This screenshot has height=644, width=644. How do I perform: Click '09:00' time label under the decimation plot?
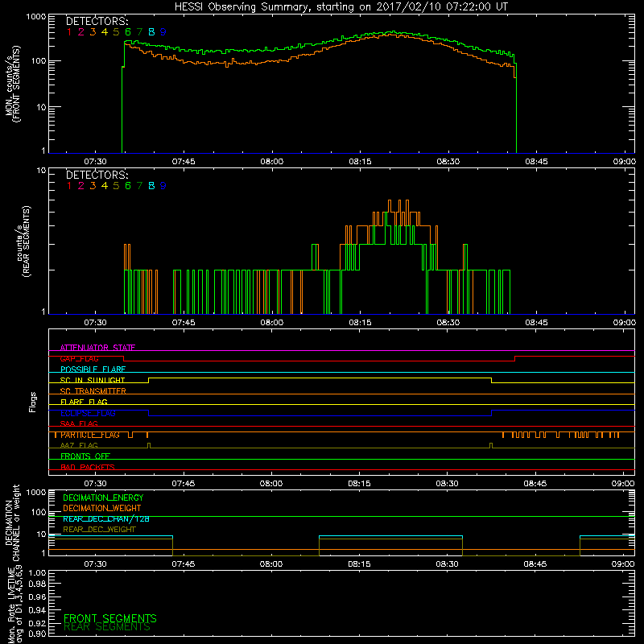623,564
